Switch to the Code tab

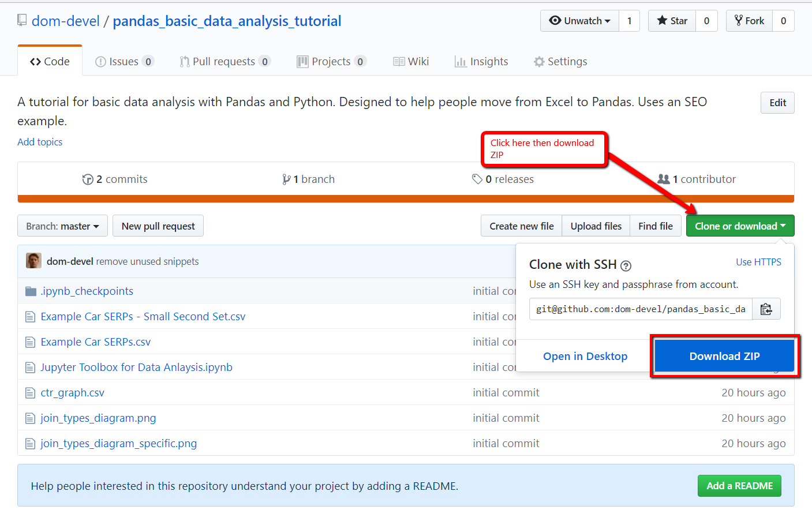coord(50,61)
